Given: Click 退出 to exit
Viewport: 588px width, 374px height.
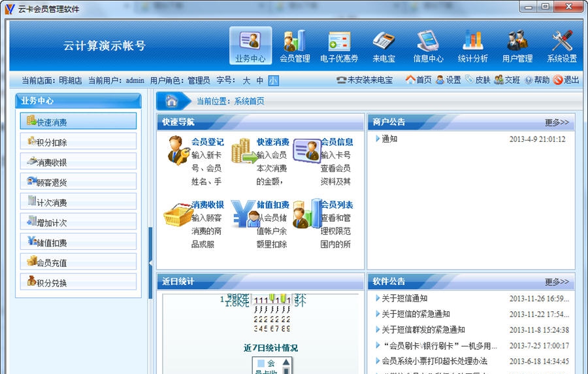Looking at the screenshot, I should (x=566, y=80).
